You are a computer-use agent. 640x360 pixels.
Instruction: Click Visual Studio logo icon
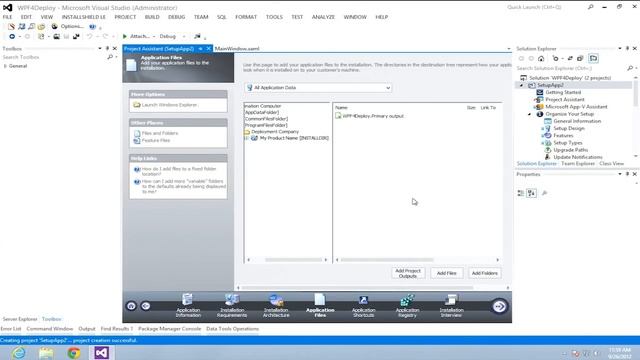pos(7,7)
